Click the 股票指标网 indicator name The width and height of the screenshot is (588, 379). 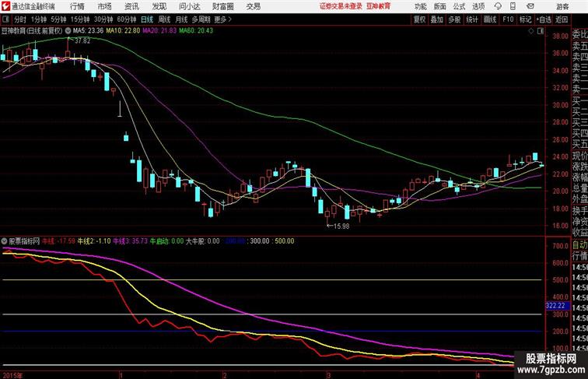[x=24, y=241]
